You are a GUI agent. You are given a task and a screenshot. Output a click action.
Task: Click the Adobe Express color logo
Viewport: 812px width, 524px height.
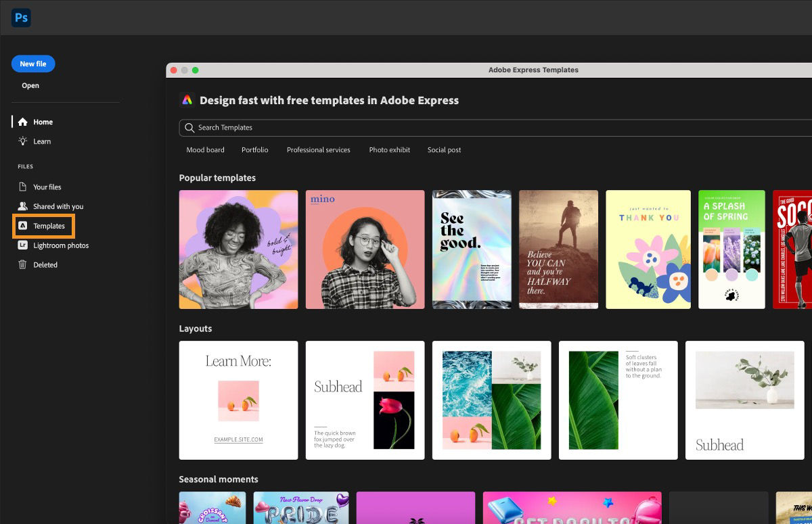pyautogui.click(x=187, y=100)
